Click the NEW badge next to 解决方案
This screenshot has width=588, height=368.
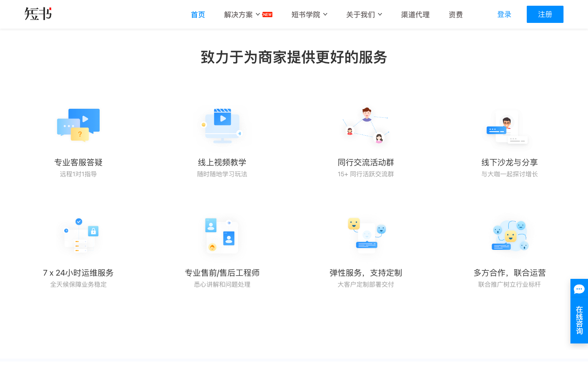(267, 14)
